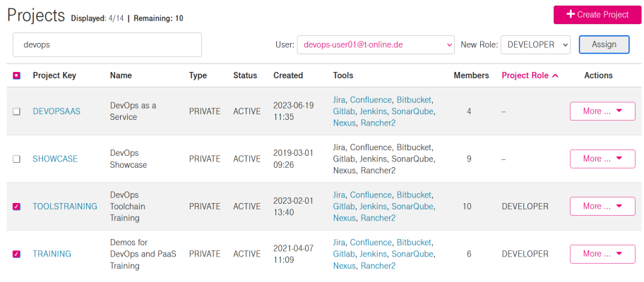The width and height of the screenshot is (644, 282).
Task: Open Rancher2 link in TOOLSTRAINING row
Action: coord(378,218)
